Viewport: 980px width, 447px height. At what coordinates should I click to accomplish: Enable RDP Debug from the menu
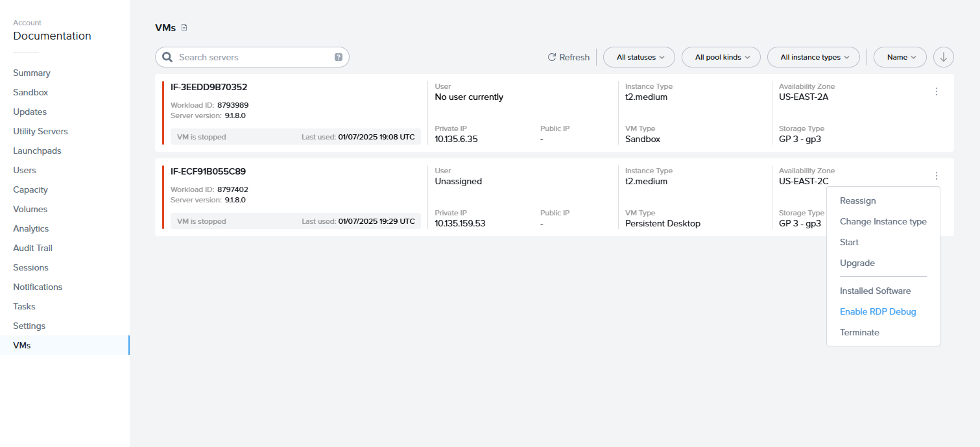coord(878,311)
